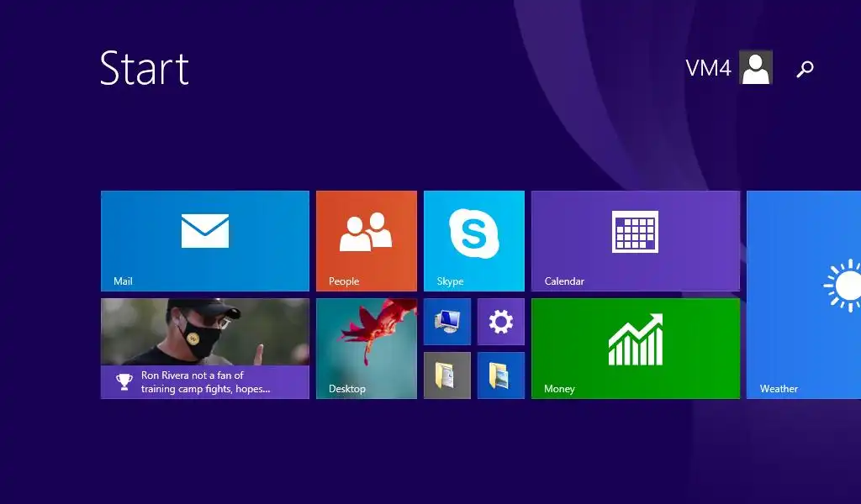Viewport: 861px width, 504px height.
Task: Open the This PC computer tile
Action: (447, 322)
